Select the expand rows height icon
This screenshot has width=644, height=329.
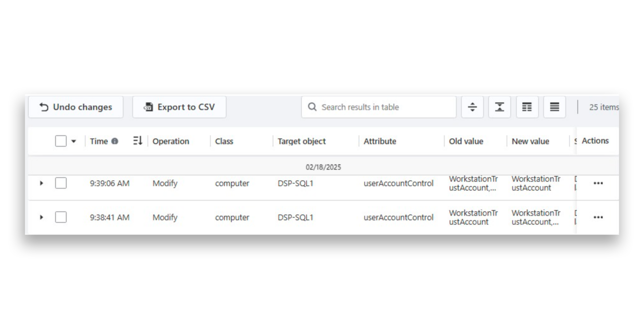(x=472, y=107)
